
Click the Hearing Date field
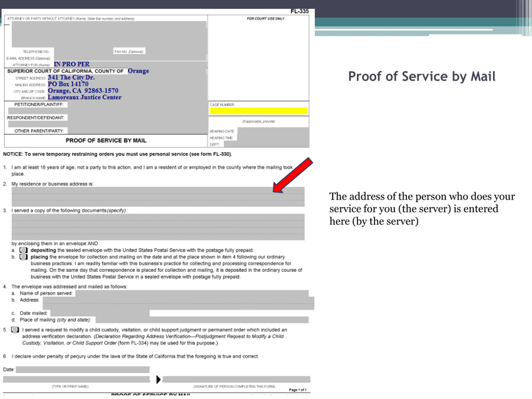[x=273, y=131]
